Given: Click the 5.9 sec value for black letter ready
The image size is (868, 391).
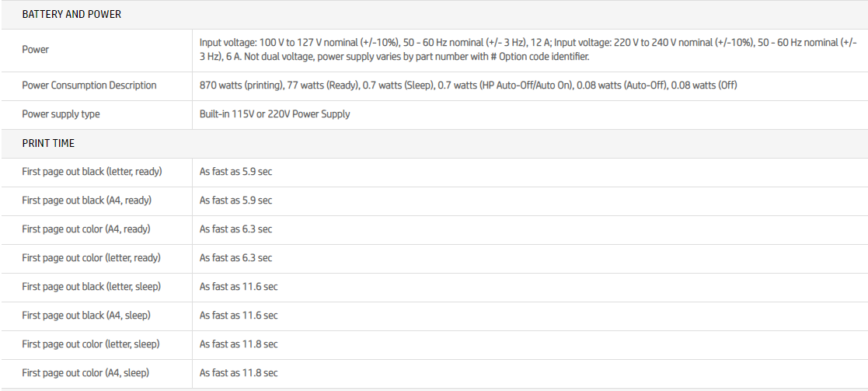Looking at the screenshot, I should [x=235, y=172].
